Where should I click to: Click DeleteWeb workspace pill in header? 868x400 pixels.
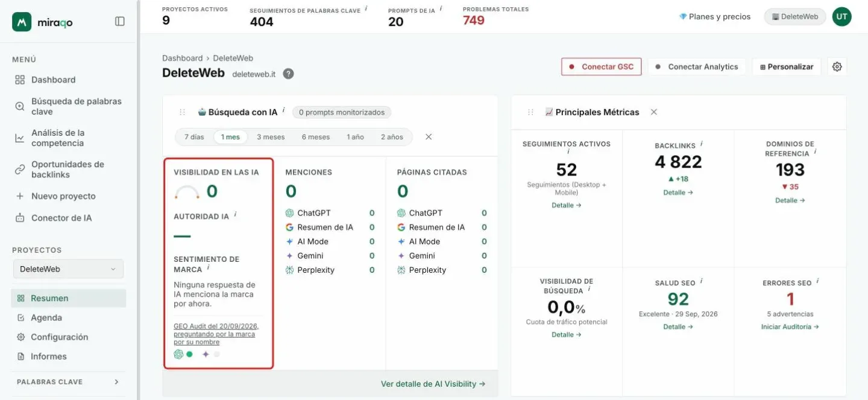(x=794, y=17)
